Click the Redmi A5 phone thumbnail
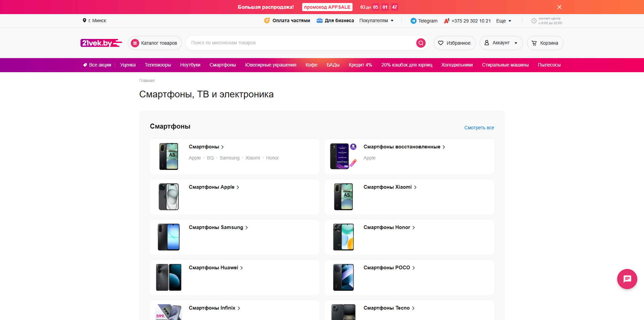 click(x=168, y=156)
